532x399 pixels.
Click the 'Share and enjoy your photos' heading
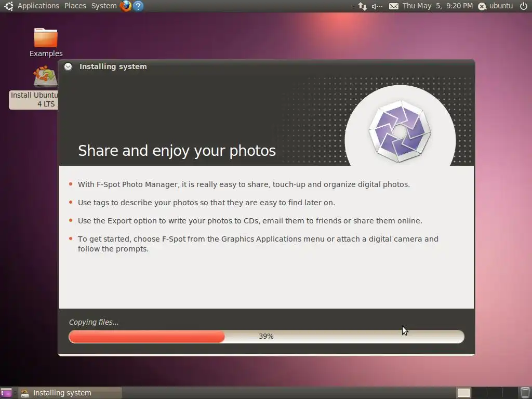point(177,151)
